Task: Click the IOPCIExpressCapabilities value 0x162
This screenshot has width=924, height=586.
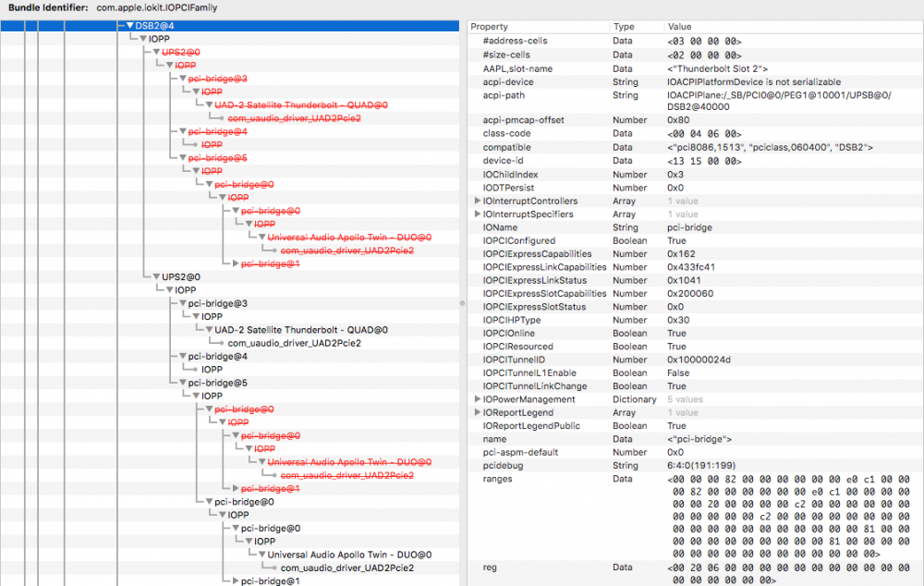Action: pos(681,253)
